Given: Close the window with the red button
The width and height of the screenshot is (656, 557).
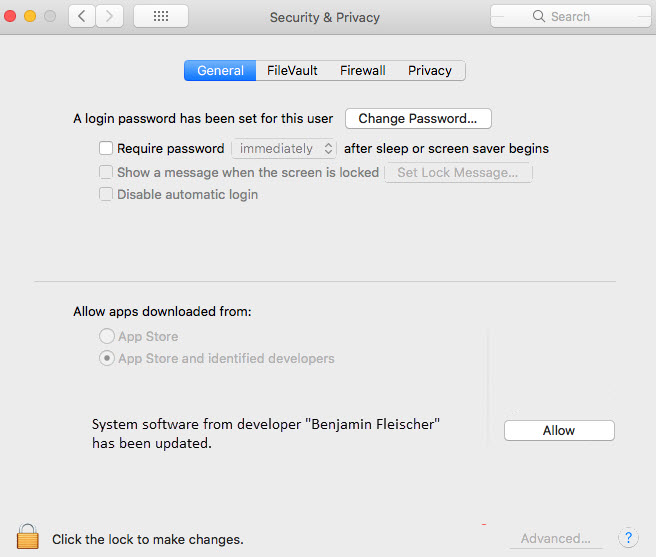Looking at the screenshot, I should coord(10,16).
